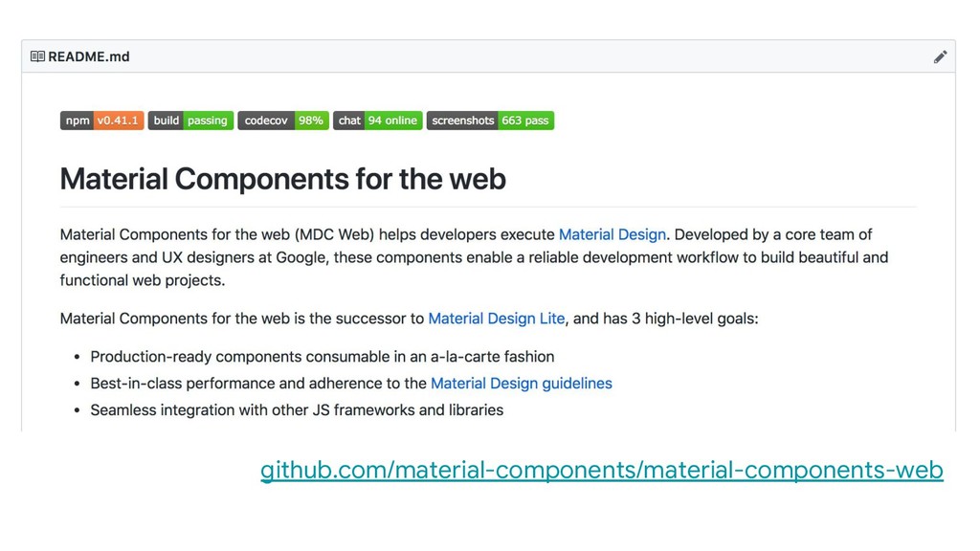Image resolution: width=980 pixels, height=551 pixels.
Task: Click the orange v0.41.1 version label
Action: [119, 121]
